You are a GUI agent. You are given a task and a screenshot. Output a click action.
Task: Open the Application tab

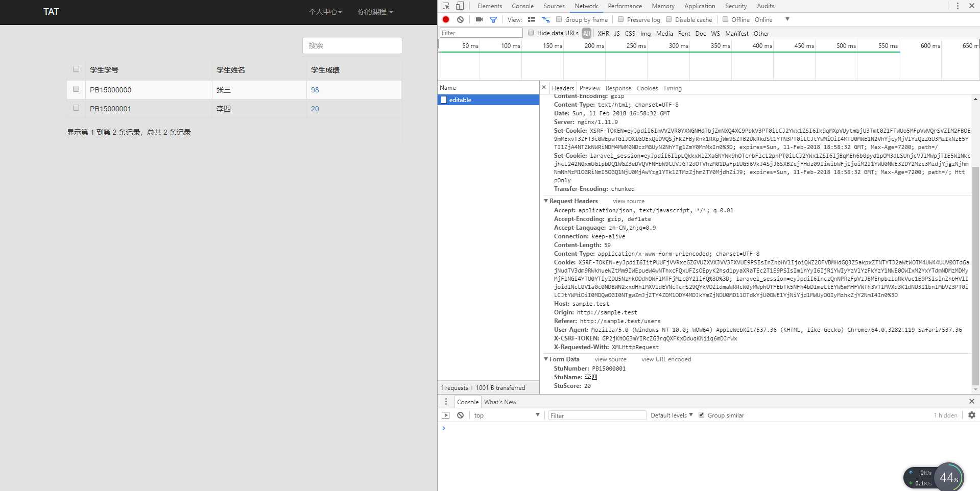(700, 6)
